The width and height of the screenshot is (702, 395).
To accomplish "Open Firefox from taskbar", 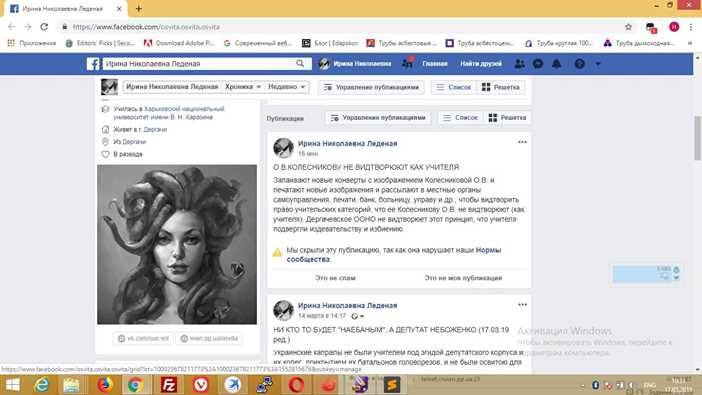I will click(x=105, y=385).
